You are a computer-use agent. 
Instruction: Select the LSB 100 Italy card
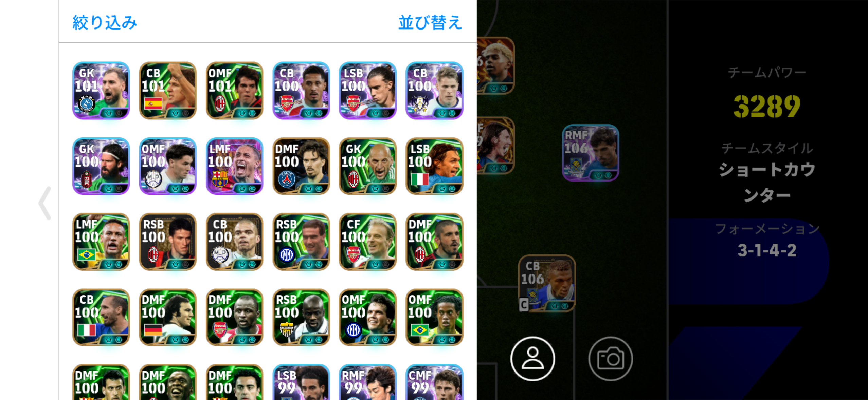coord(434,166)
